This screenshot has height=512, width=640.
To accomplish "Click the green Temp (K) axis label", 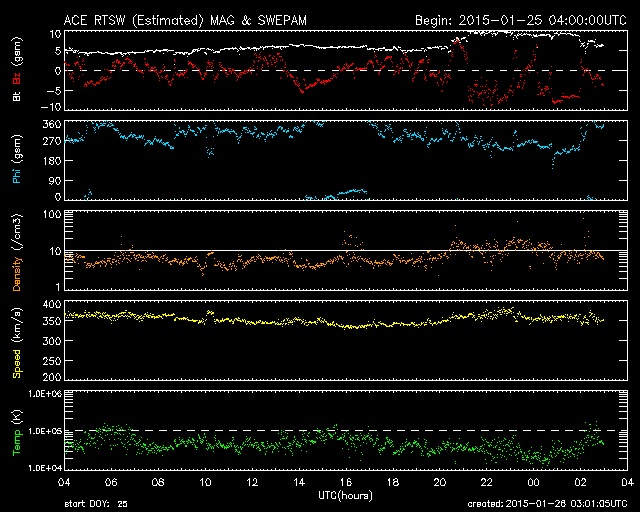I will point(17,433).
